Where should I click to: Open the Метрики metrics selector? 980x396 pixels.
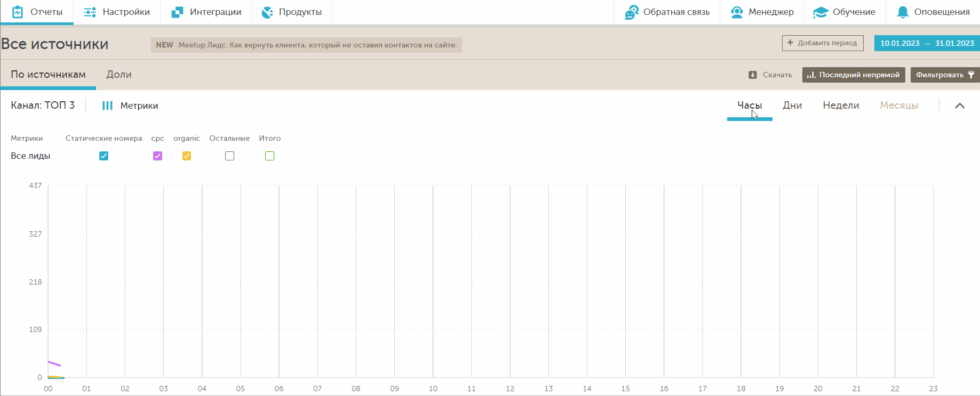click(x=130, y=106)
